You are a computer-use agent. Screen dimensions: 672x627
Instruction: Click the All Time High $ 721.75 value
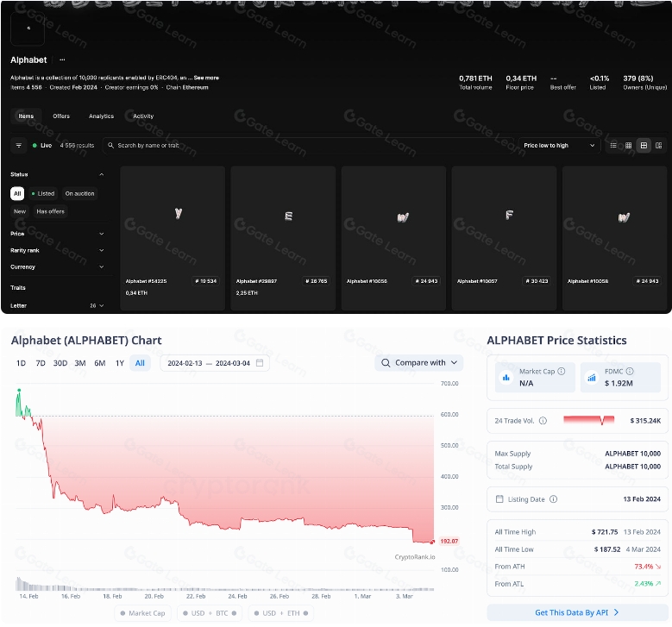point(605,532)
